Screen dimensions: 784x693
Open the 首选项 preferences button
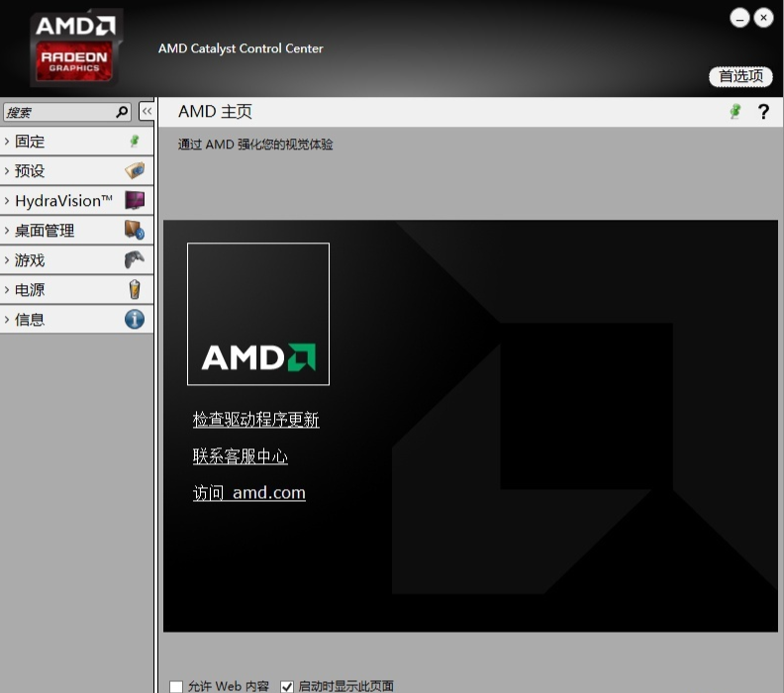pos(740,76)
